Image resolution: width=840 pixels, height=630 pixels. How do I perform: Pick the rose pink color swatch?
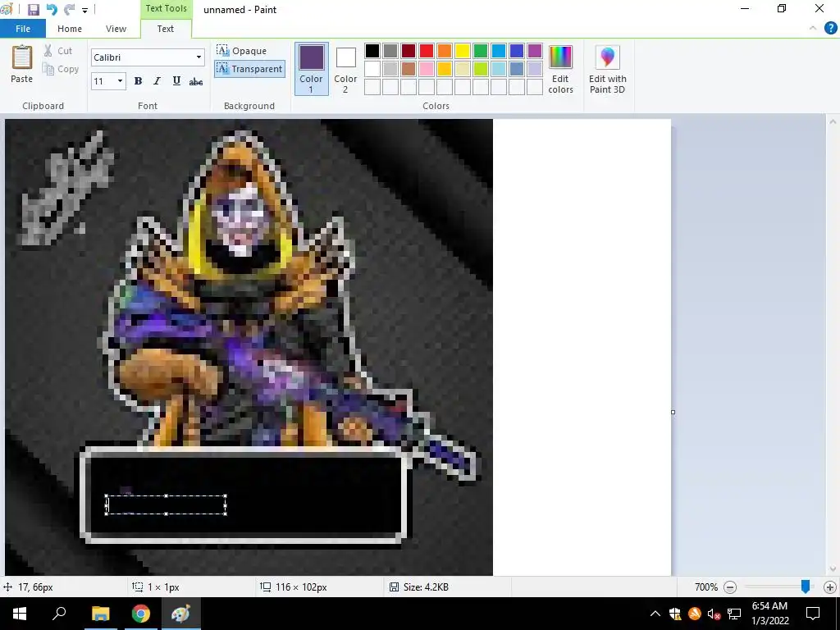click(x=427, y=69)
